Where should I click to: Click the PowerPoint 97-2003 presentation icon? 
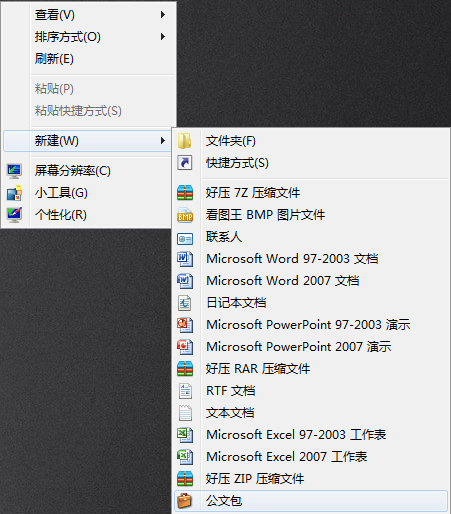click(x=185, y=325)
